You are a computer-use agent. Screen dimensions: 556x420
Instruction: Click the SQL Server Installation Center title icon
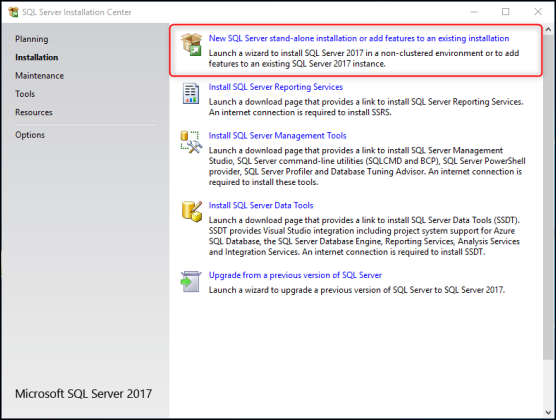(x=13, y=12)
